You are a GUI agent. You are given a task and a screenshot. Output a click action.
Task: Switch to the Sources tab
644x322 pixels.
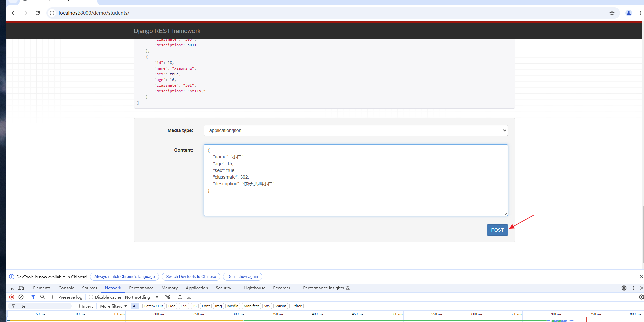click(x=90, y=288)
